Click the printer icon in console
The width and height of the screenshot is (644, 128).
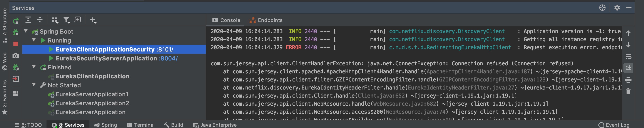[x=628, y=80]
